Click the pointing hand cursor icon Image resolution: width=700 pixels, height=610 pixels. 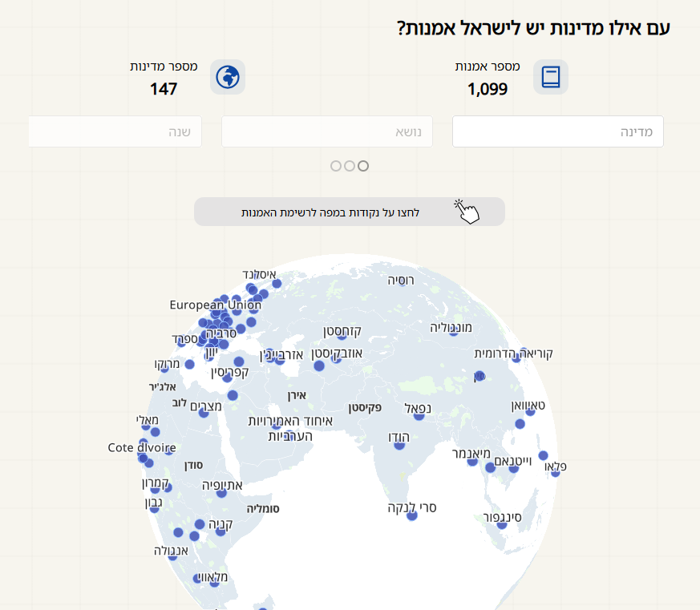coord(467,212)
